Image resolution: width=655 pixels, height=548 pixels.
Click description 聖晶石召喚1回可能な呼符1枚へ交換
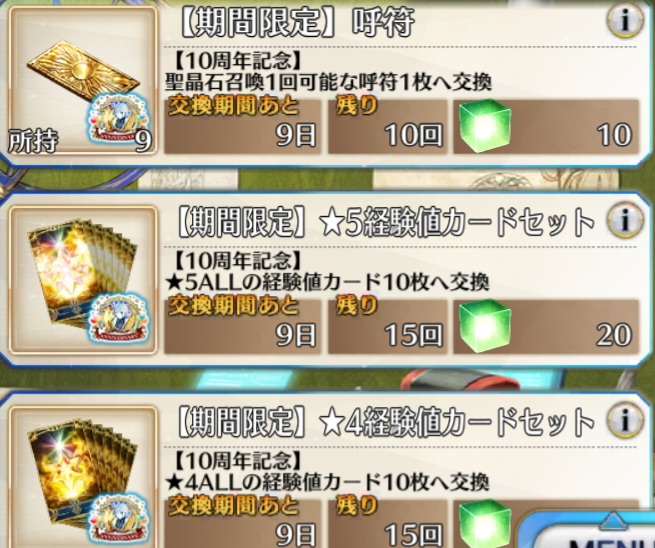(x=328, y=83)
